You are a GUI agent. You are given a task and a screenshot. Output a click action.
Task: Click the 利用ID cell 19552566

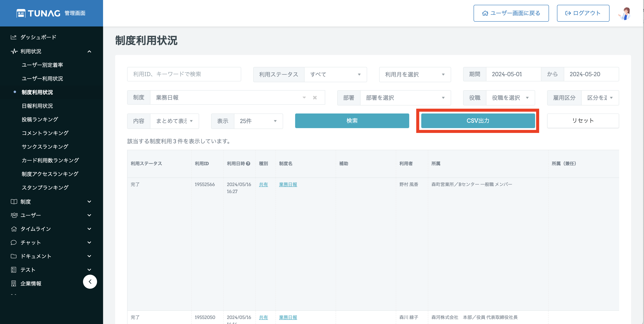[x=205, y=184]
